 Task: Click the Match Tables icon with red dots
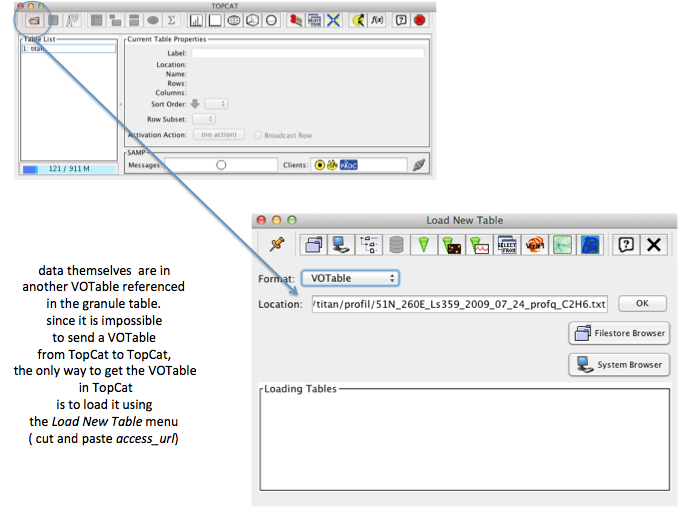pos(296,20)
